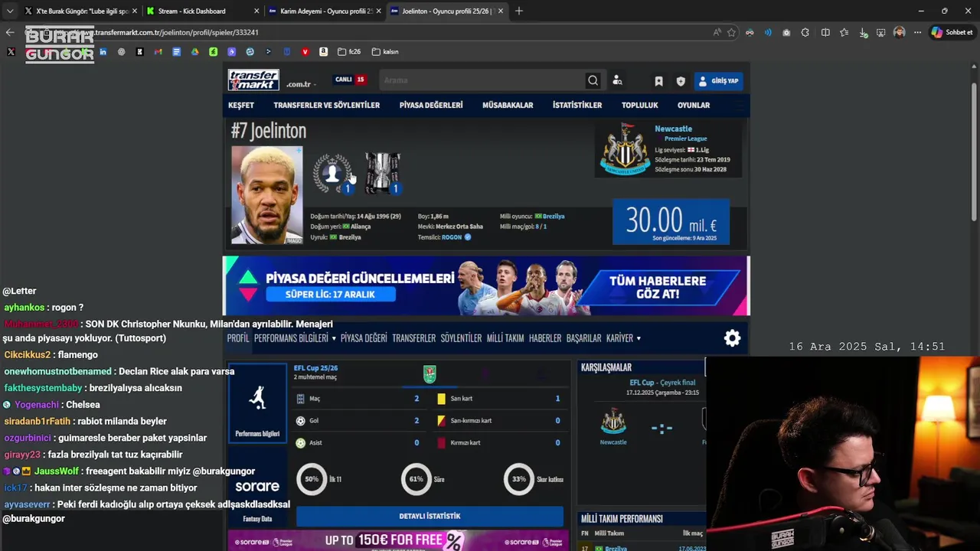Open the KEŞFET menu

(x=241, y=106)
